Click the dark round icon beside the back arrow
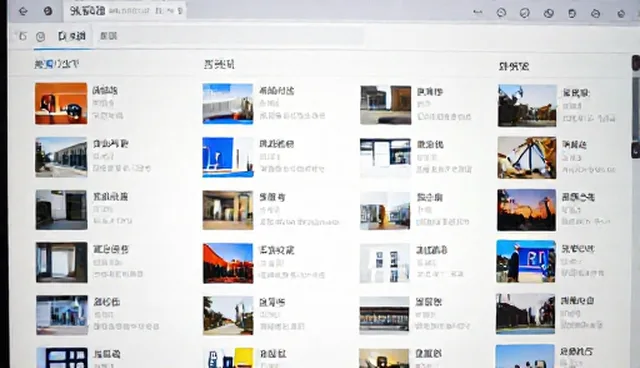Image resolution: width=640 pixels, height=368 pixels. (48, 11)
